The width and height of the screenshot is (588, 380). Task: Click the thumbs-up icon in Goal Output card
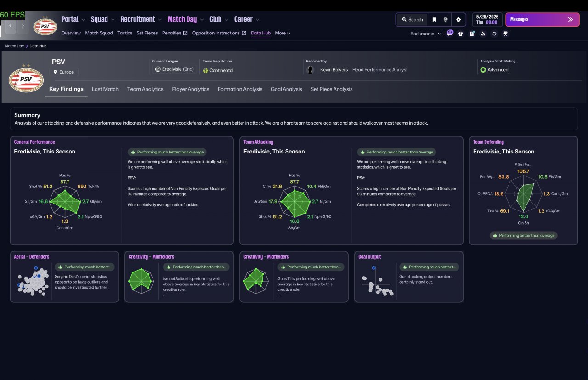[405, 267]
